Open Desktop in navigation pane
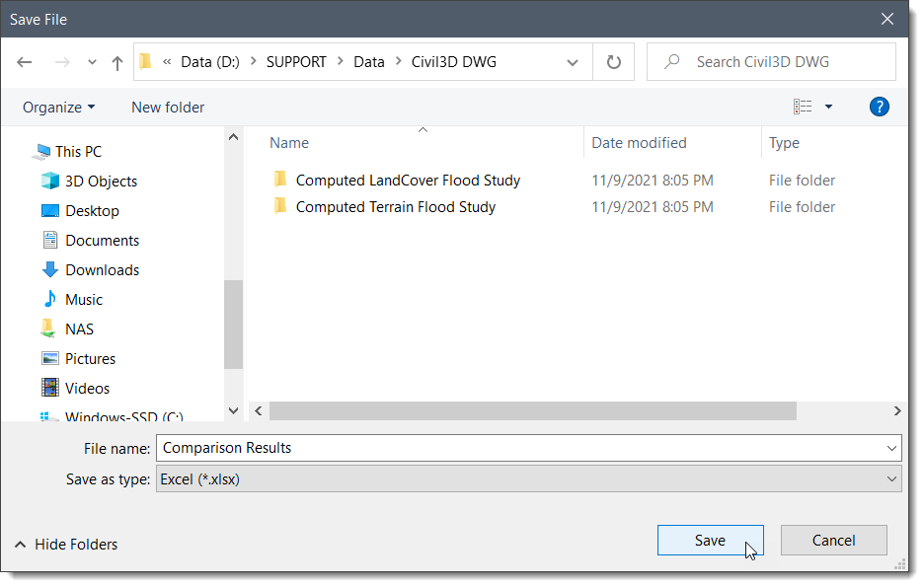 point(92,211)
